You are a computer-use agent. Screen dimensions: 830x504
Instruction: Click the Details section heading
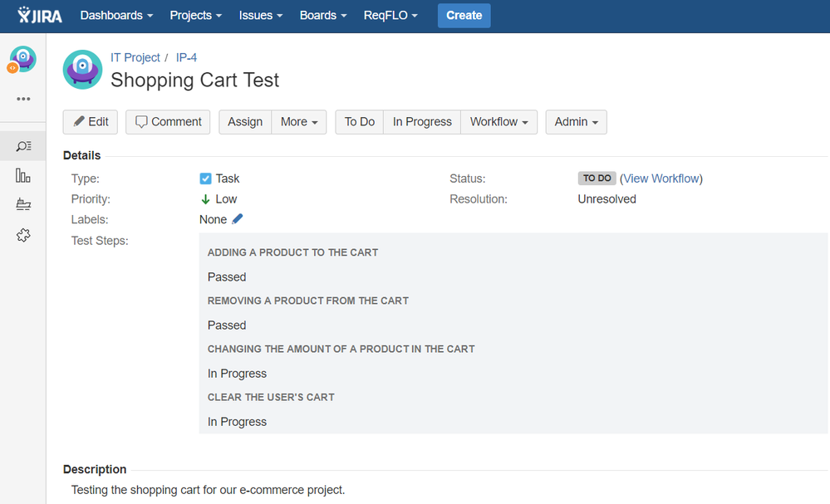81,155
